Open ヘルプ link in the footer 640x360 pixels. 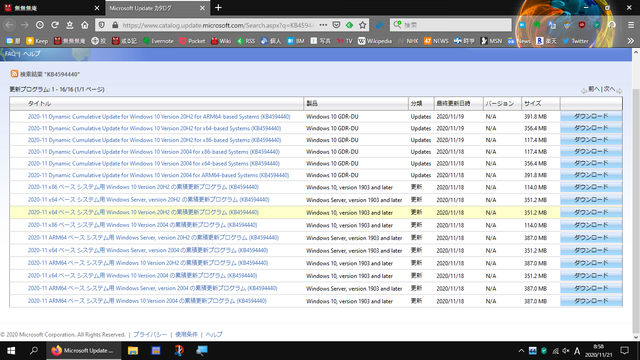pos(214,334)
